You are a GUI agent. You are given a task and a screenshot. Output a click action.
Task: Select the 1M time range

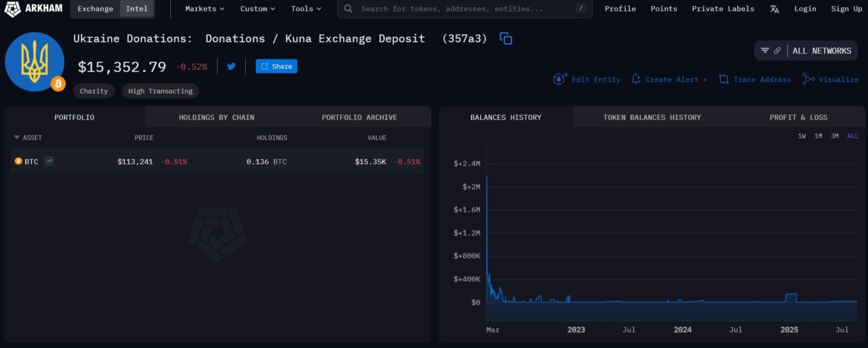pyautogui.click(x=818, y=136)
